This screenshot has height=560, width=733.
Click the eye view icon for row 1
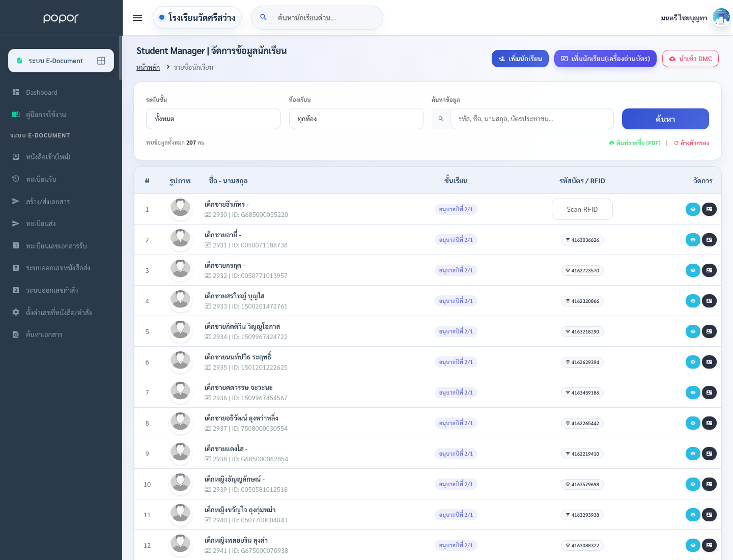point(693,209)
